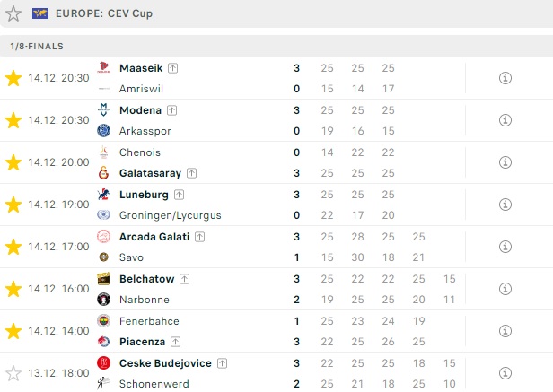Open info icon for Belchatow vs Narbonne
553x392 pixels.
(x=505, y=289)
